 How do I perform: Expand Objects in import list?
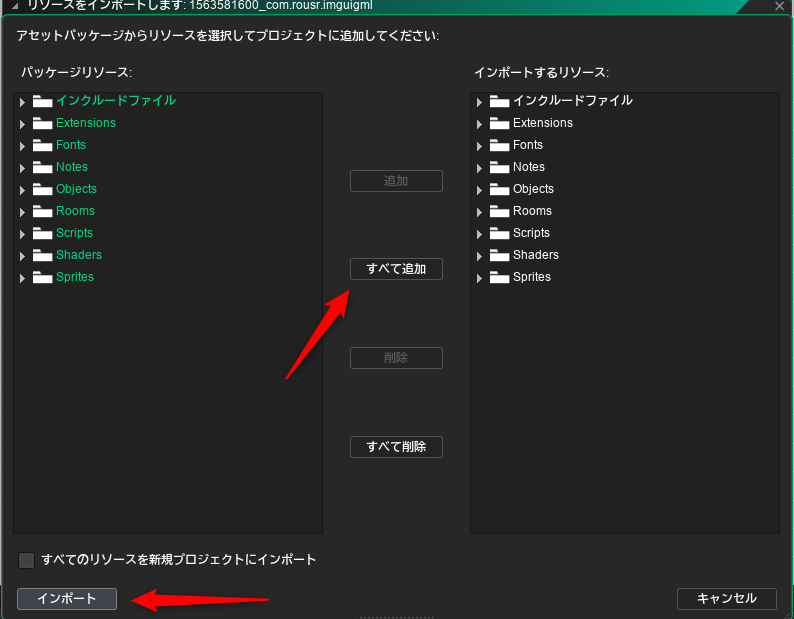coord(479,190)
